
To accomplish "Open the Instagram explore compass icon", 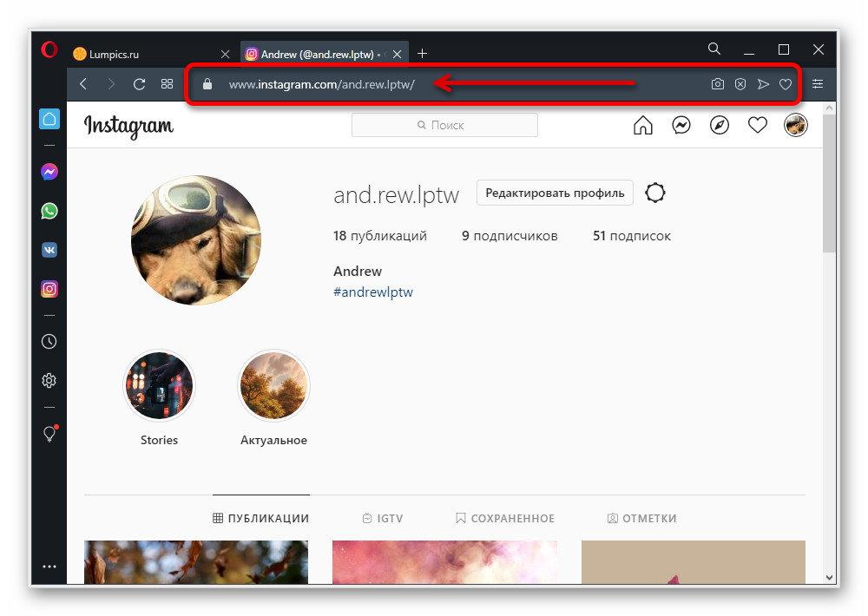I will click(720, 126).
